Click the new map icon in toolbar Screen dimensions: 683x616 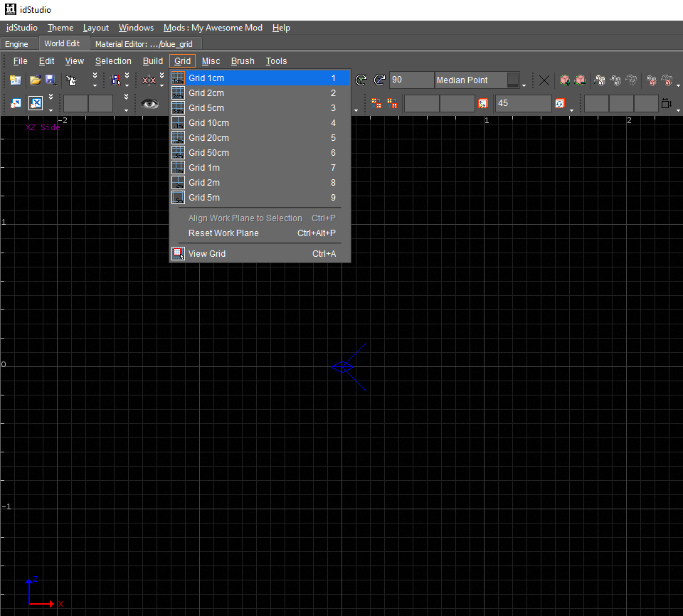(15, 80)
